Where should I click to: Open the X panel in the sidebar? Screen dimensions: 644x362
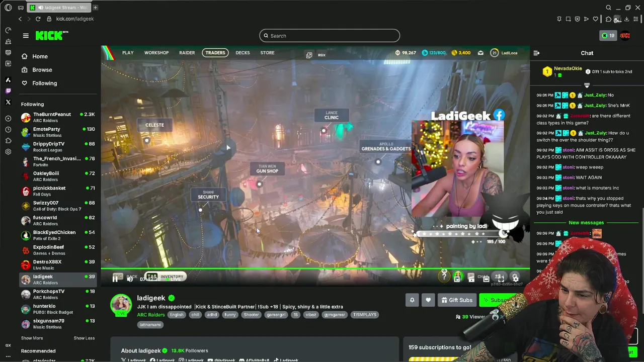(x=8, y=102)
